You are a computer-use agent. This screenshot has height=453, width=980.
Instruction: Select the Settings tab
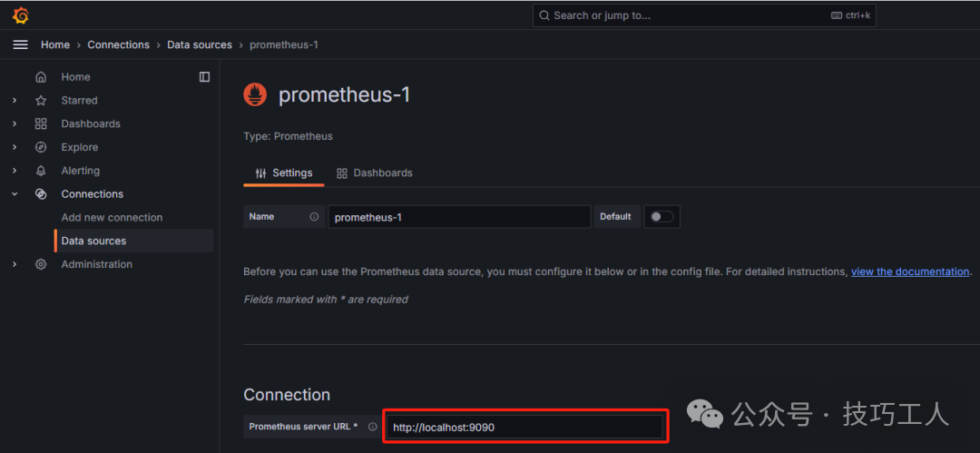[283, 172]
